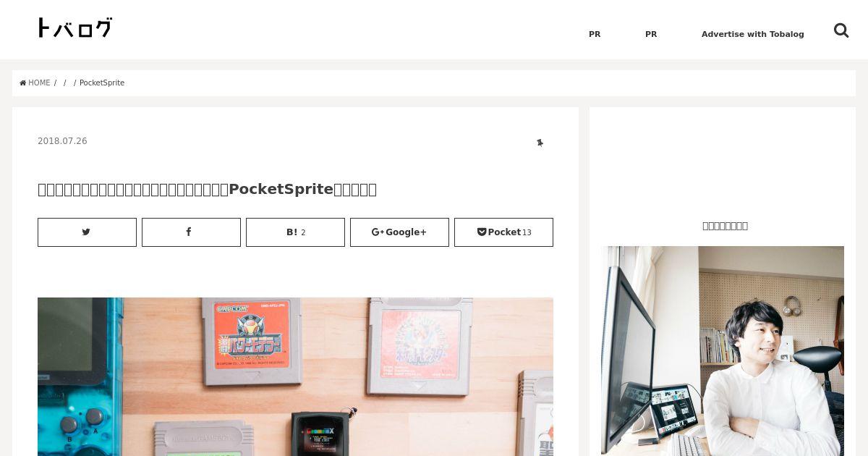Share the post on Facebook button
This screenshot has height=456, width=868.
click(191, 232)
